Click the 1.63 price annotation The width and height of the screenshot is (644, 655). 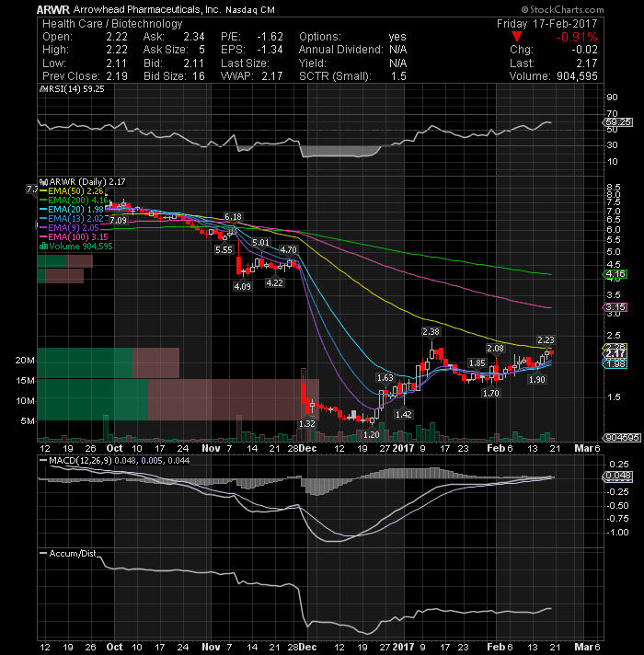(385, 377)
